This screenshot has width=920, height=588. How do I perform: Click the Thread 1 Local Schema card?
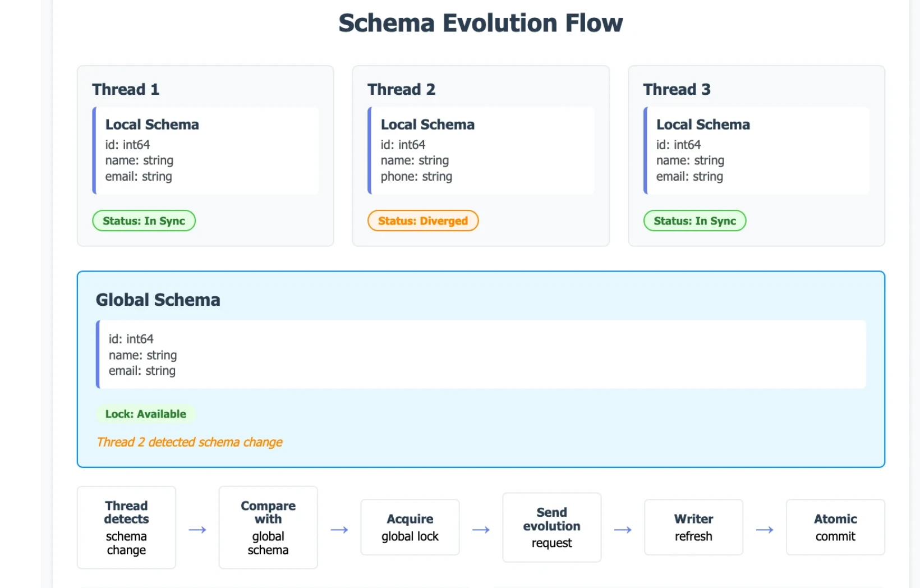[x=205, y=150]
